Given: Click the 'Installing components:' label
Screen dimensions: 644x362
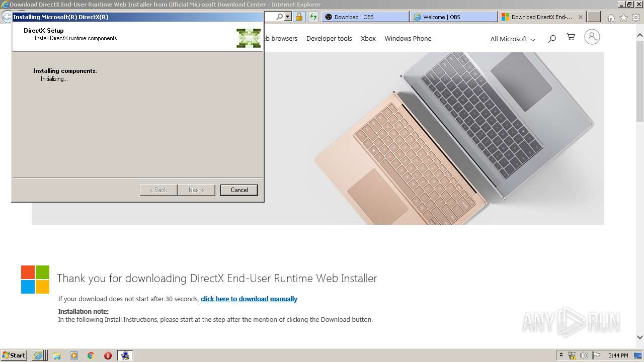Looking at the screenshot, I should [65, 71].
